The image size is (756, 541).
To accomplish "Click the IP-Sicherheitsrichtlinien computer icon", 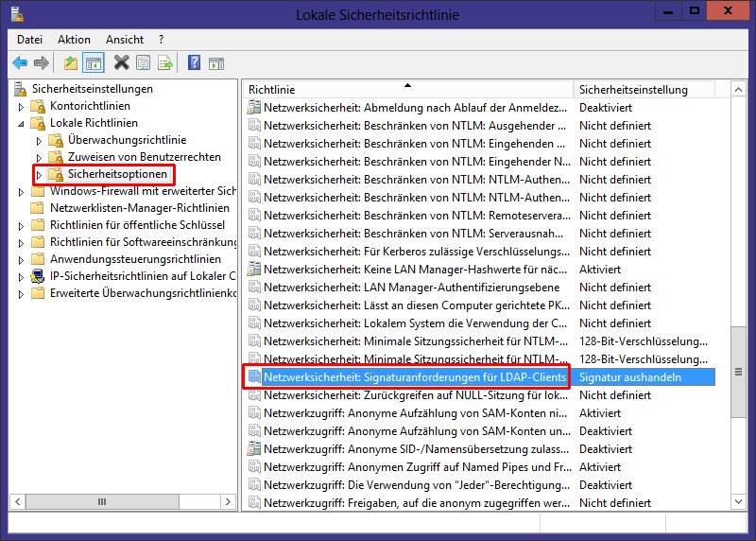I will pyautogui.click(x=38, y=276).
